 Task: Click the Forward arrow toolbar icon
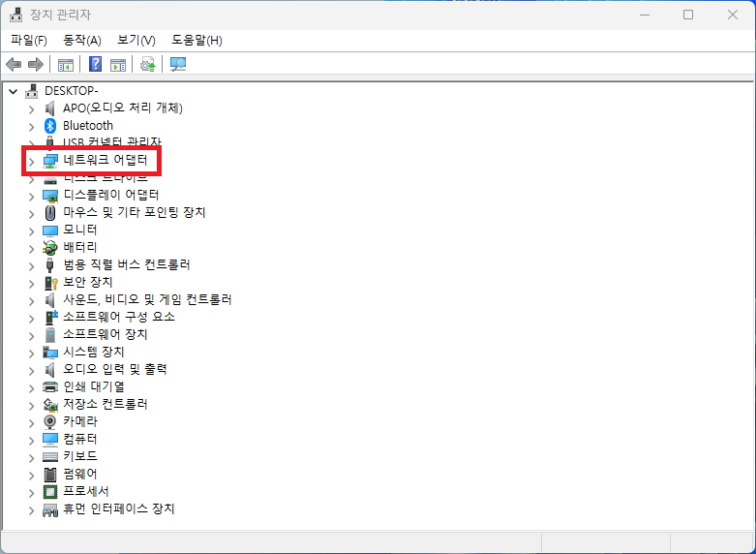pyautogui.click(x=36, y=64)
